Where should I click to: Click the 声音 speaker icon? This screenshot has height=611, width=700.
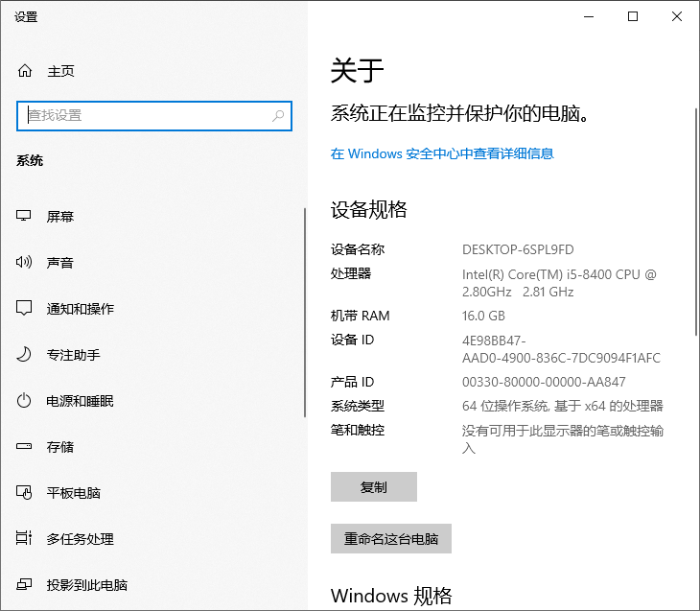coord(24,262)
